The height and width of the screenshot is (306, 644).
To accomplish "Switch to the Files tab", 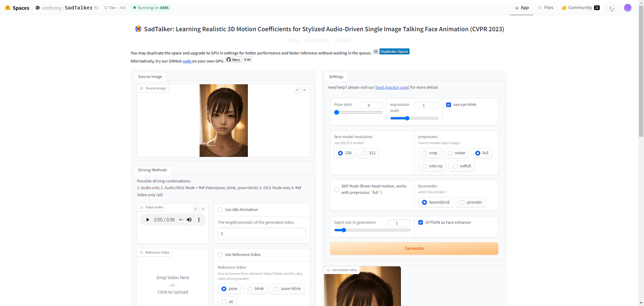I will (545, 8).
